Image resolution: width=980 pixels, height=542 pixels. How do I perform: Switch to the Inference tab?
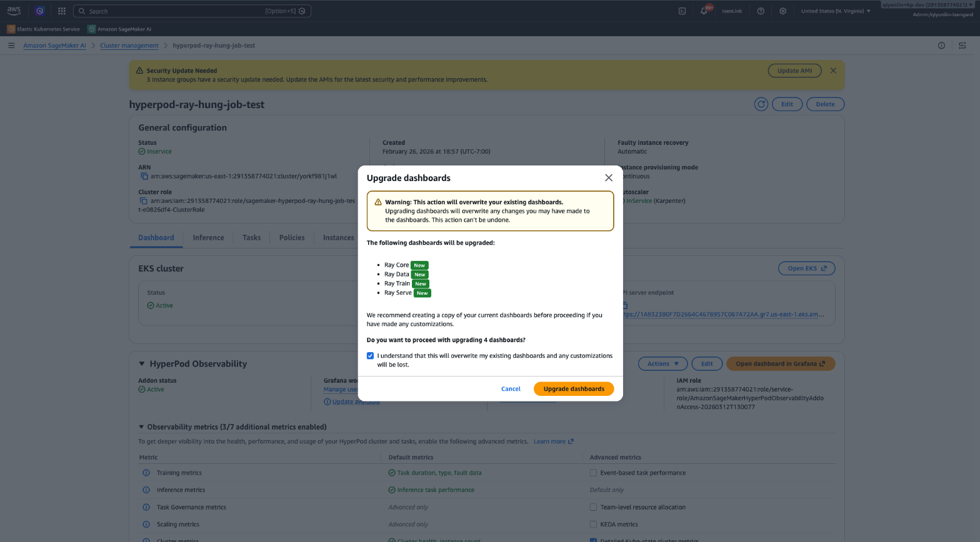point(208,237)
